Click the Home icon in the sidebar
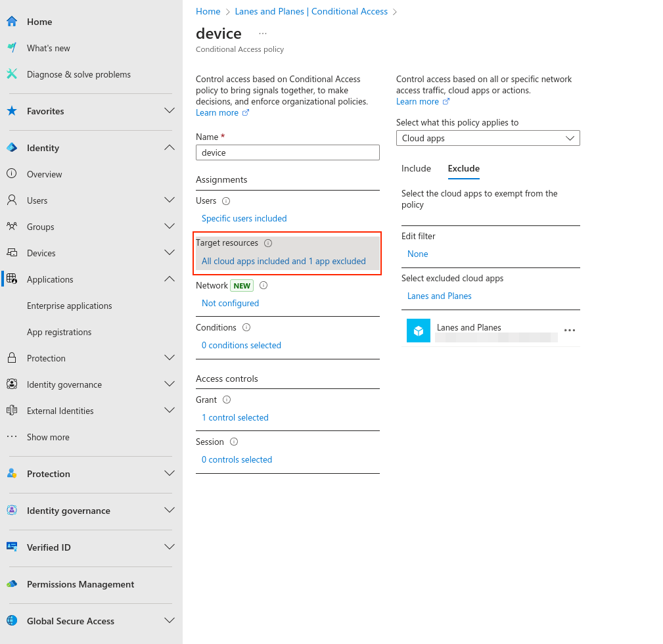This screenshot has height=644, width=663. click(x=12, y=21)
